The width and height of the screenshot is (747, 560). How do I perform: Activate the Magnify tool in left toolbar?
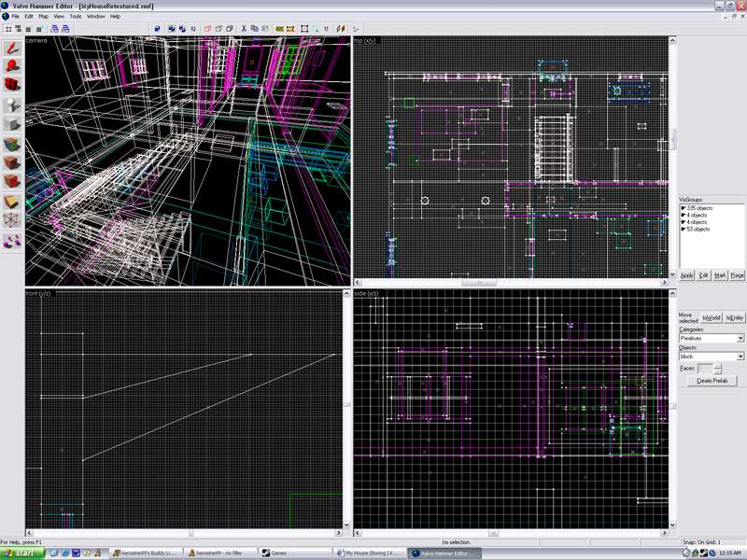click(12, 67)
